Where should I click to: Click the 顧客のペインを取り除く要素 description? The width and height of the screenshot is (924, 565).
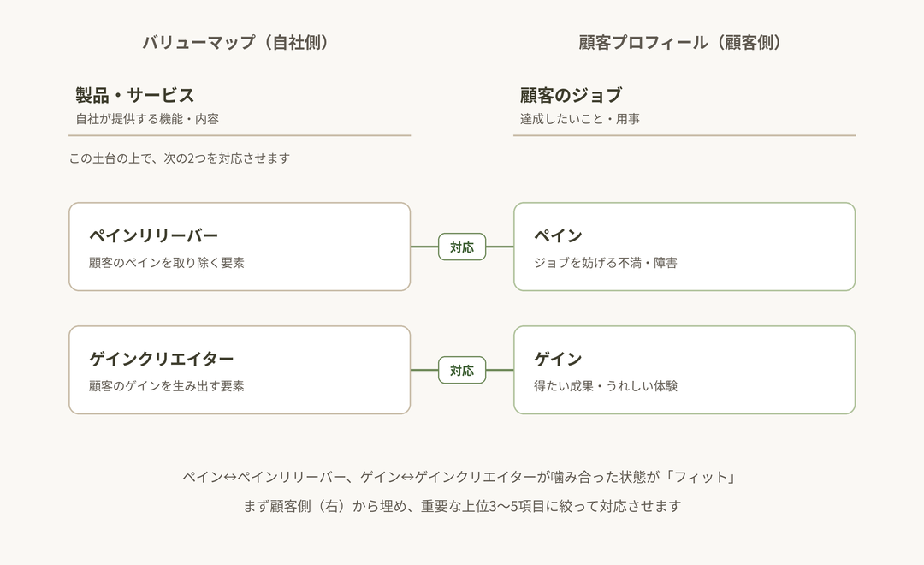tap(167, 263)
